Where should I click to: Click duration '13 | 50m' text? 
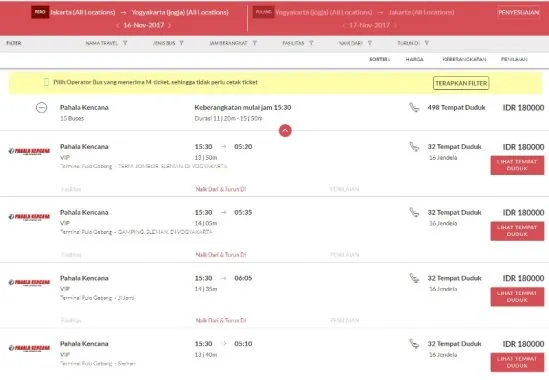pyautogui.click(x=206, y=158)
